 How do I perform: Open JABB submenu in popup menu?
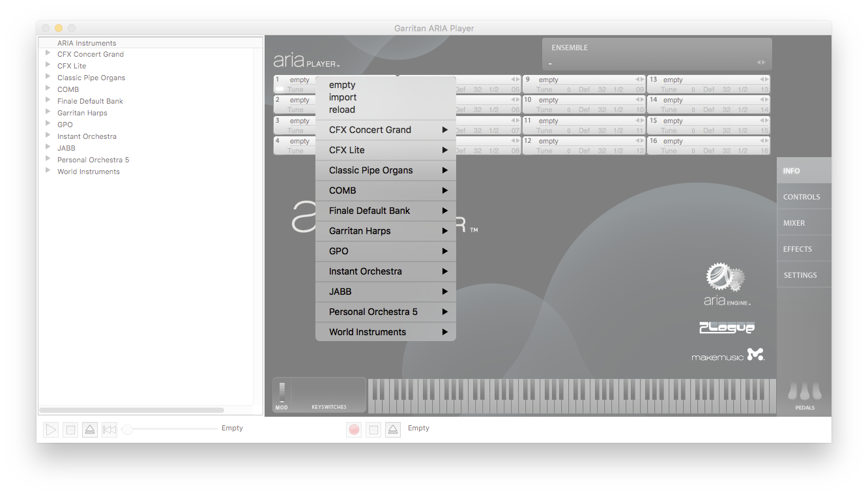[386, 292]
